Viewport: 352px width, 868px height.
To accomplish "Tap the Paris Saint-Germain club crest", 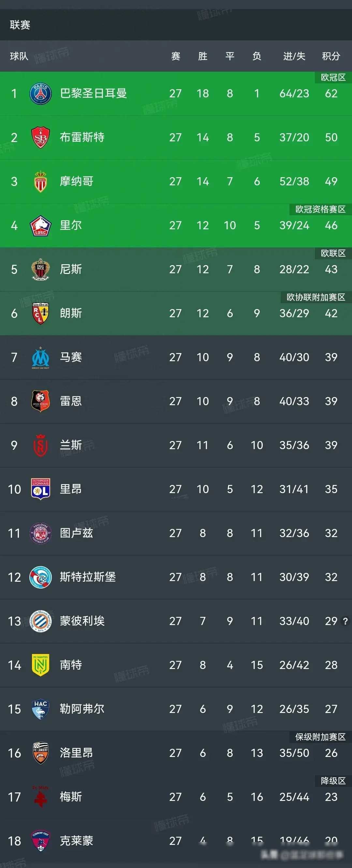I will (40, 93).
